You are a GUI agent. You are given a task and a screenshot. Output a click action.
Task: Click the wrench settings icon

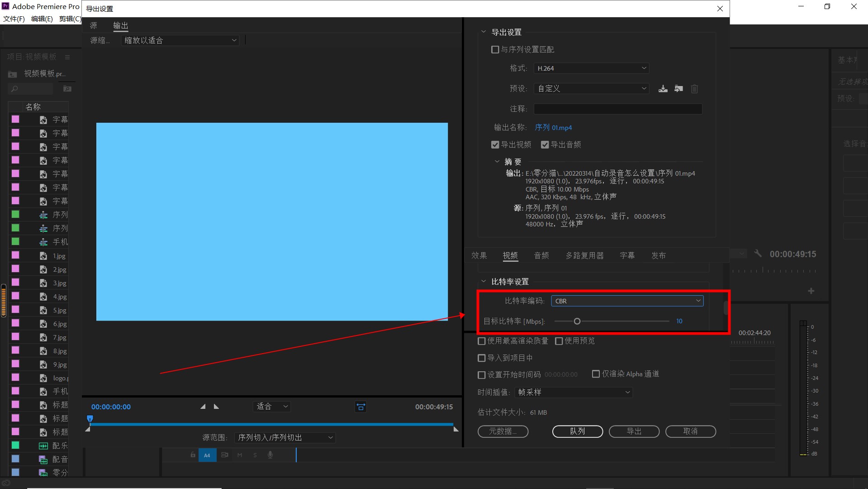(758, 254)
